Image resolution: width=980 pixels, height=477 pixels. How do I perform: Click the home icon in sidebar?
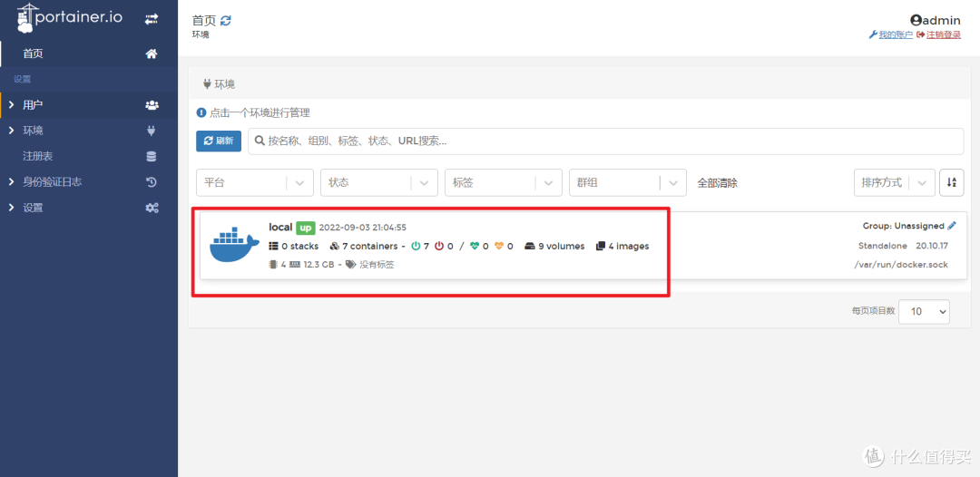(x=152, y=54)
